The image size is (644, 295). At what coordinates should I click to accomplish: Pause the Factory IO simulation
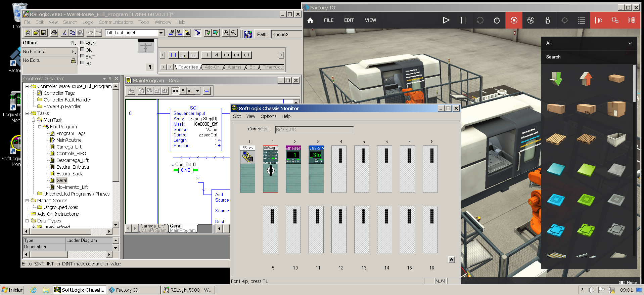coord(463,20)
